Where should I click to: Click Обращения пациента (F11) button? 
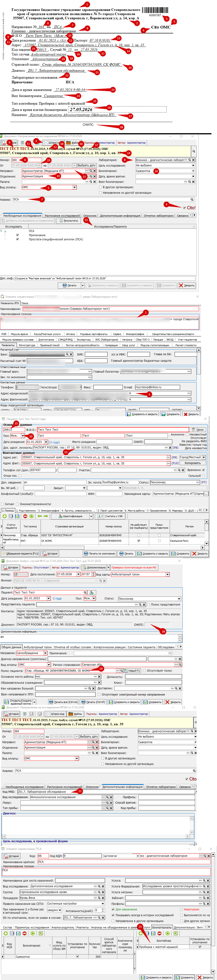click(21, 554)
